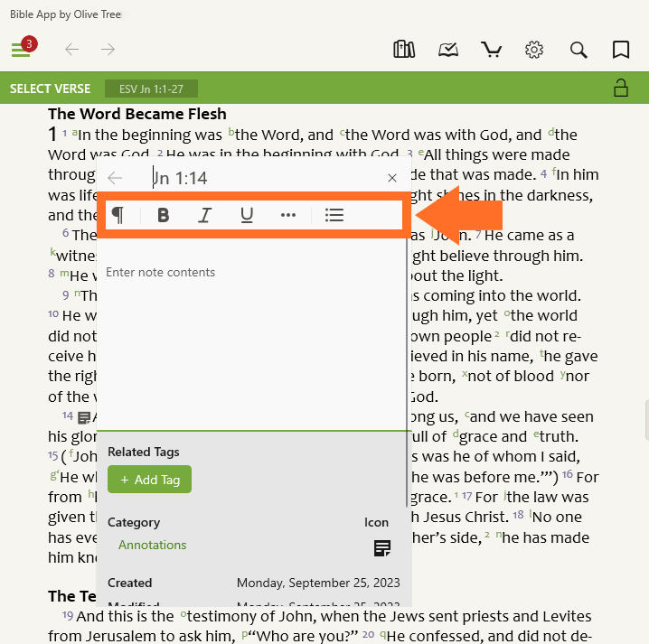Toggle italic formatting in note

(x=205, y=215)
